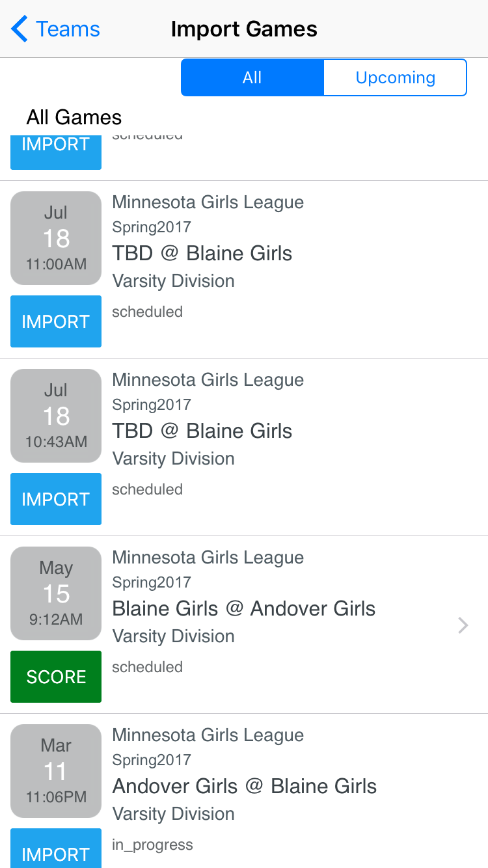Viewport: 488px width, 868px height.
Task: Tap the Jul 18 10:43AM date tile
Action: pyautogui.click(x=56, y=416)
